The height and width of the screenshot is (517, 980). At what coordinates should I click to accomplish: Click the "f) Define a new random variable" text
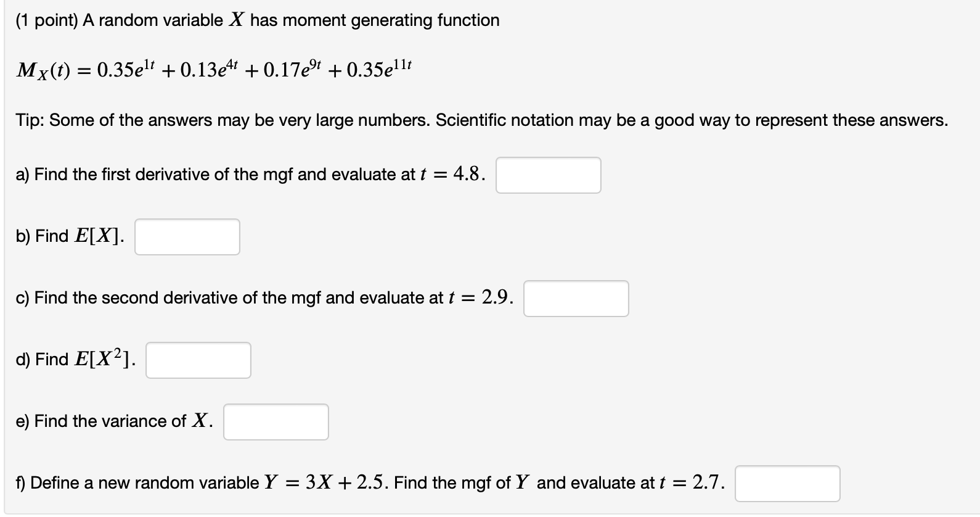click(137, 483)
